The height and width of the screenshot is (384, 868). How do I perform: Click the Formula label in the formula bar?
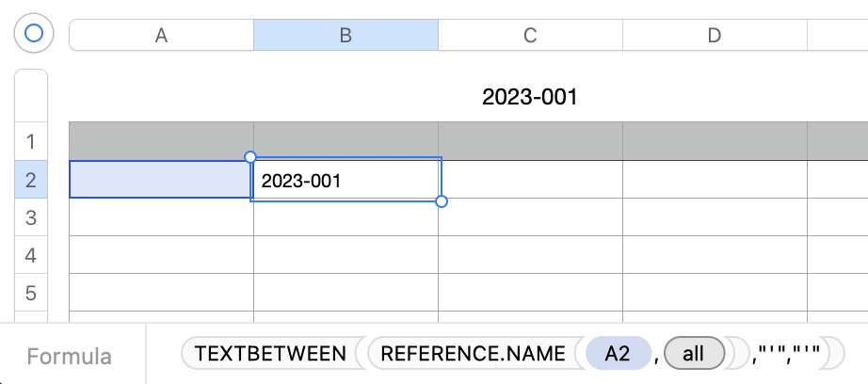click(70, 357)
